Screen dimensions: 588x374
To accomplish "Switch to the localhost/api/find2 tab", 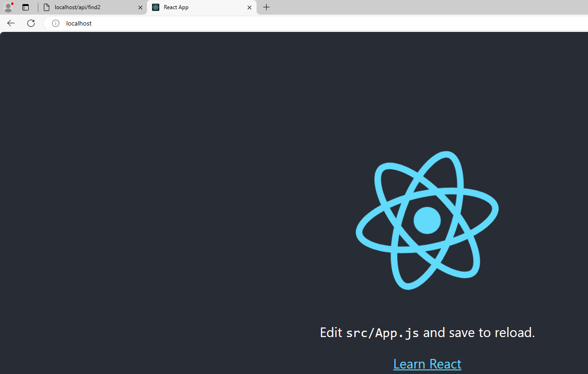I will (93, 7).
